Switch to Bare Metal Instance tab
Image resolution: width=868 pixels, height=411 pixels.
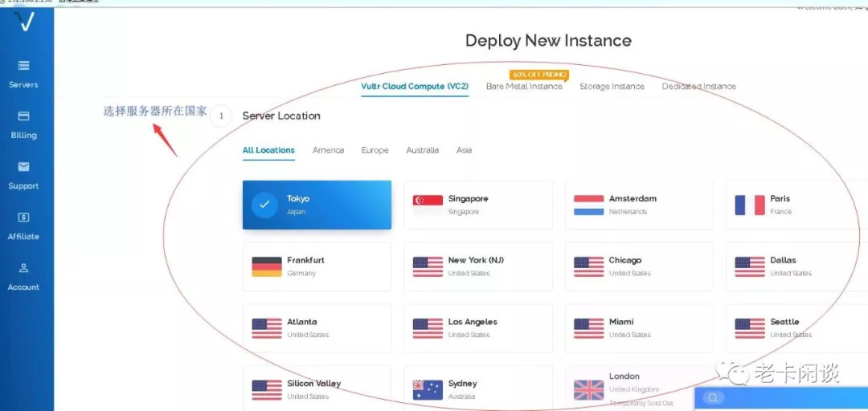(524, 86)
